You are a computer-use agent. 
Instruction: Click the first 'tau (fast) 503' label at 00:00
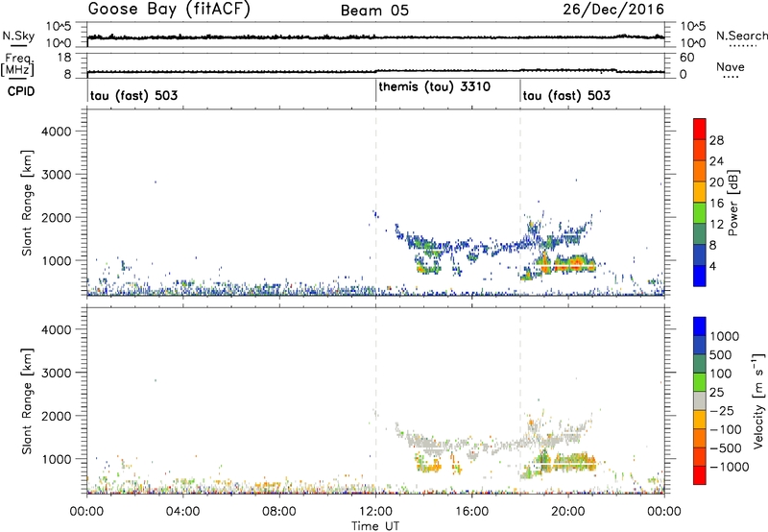click(x=133, y=95)
